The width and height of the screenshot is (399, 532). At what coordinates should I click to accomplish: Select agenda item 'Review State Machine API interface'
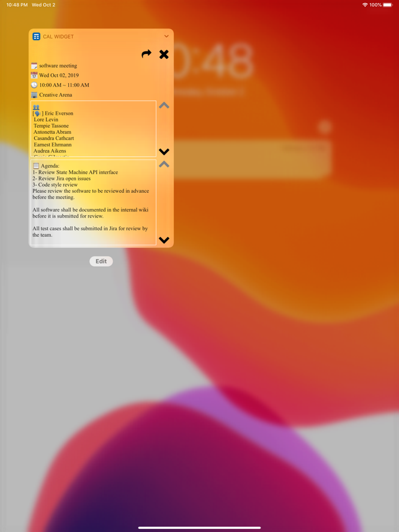(78, 172)
